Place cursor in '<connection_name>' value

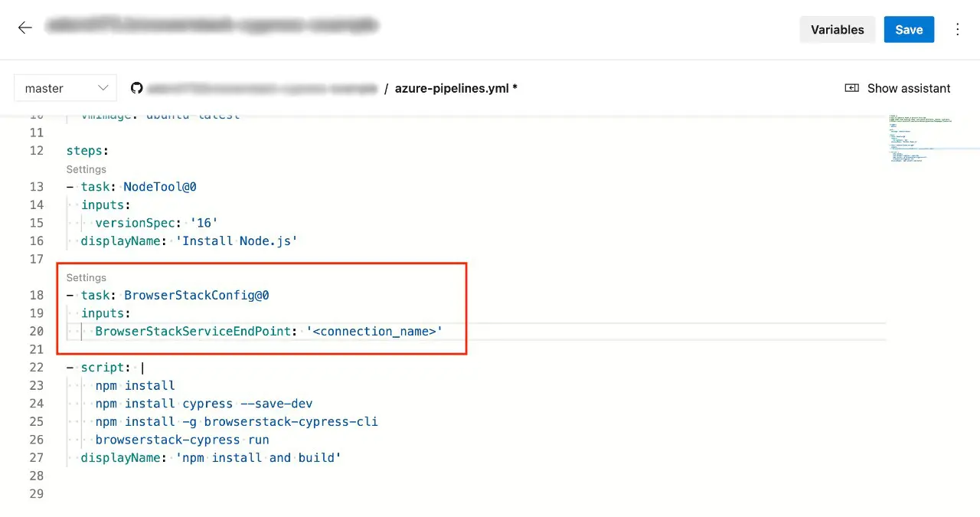pos(374,331)
